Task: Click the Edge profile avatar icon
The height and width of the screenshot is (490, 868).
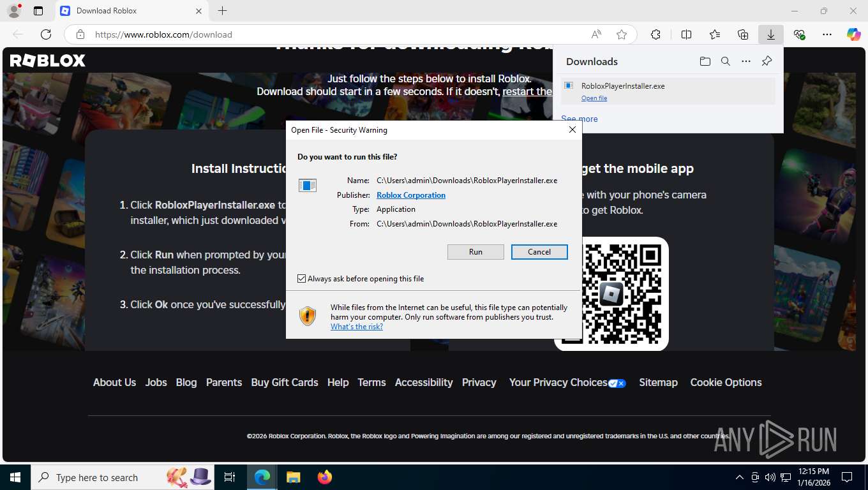Action: [x=13, y=11]
